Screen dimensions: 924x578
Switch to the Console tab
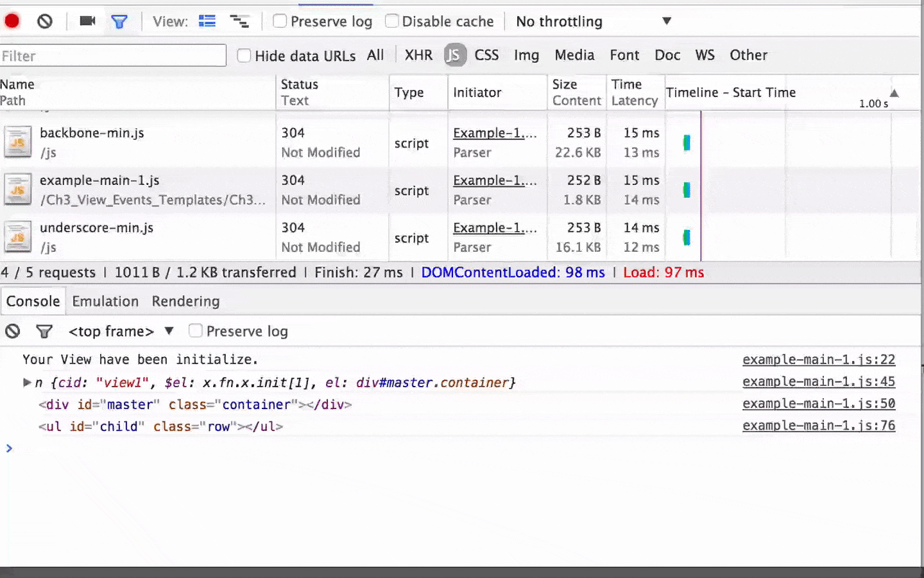coord(33,301)
